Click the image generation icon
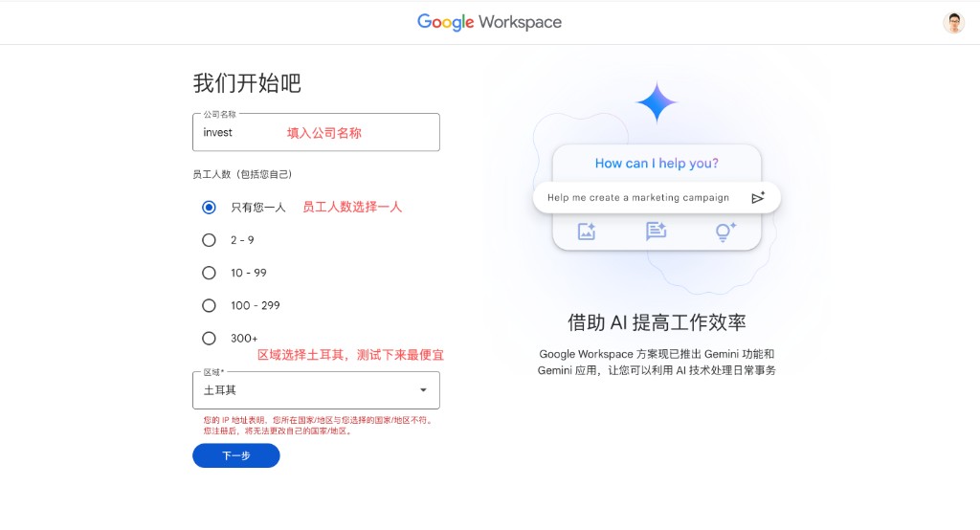Screen dimensions: 980x530 pyautogui.click(x=587, y=232)
